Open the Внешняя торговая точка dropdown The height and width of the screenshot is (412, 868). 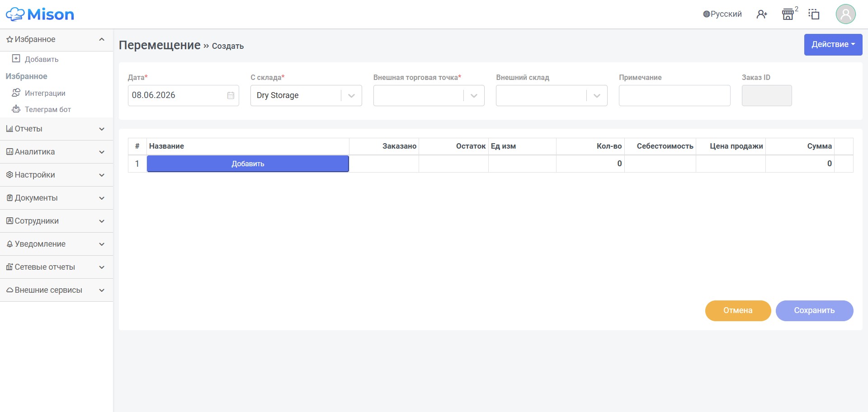(x=429, y=96)
